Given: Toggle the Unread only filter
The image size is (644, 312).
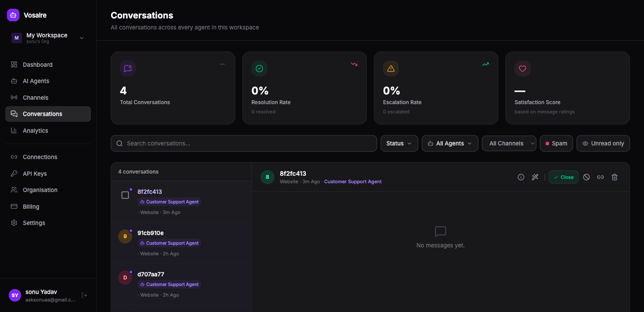Looking at the screenshot, I should [603, 143].
